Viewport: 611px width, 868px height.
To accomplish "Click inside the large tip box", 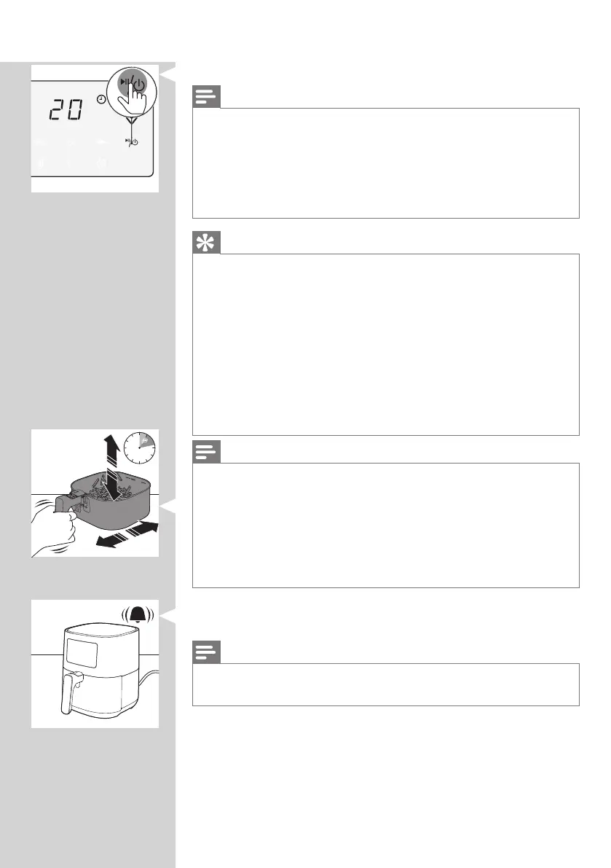I will (385, 344).
